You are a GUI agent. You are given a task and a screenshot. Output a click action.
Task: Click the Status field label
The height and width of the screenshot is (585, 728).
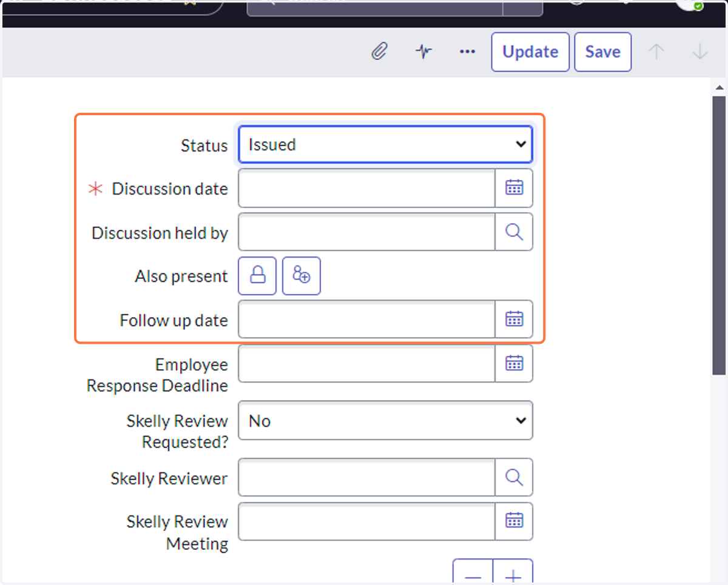[204, 145]
